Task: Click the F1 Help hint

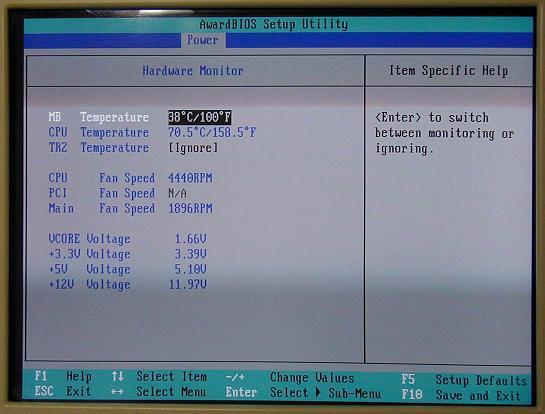Action: [63, 376]
